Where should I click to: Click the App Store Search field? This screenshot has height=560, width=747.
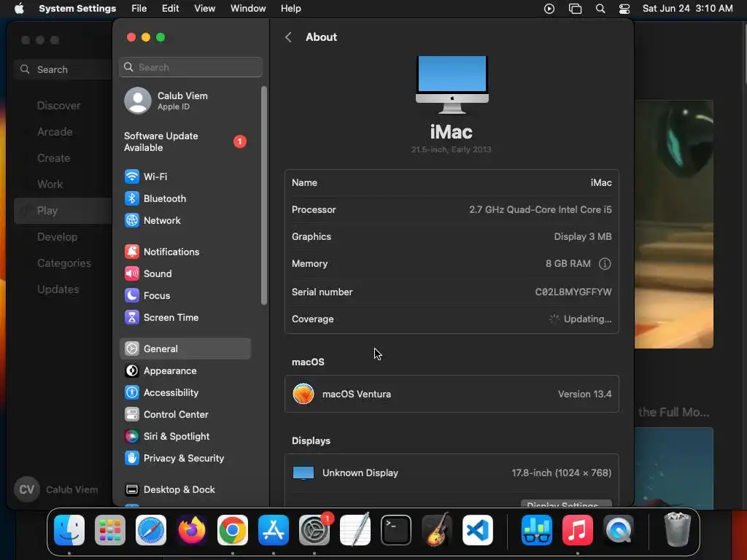tap(64, 69)
